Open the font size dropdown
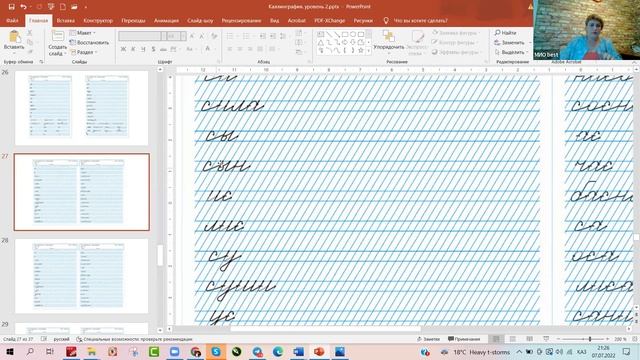 coord(184,36)
